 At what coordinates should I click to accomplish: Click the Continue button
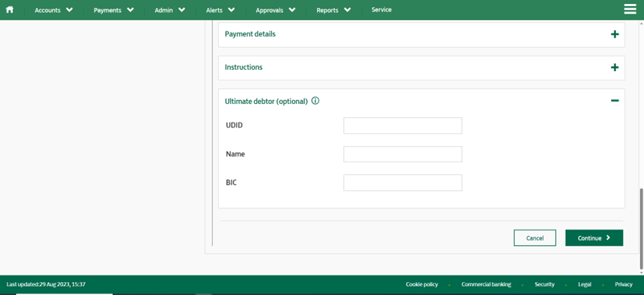pyautogui.click(x=594, y=238)
